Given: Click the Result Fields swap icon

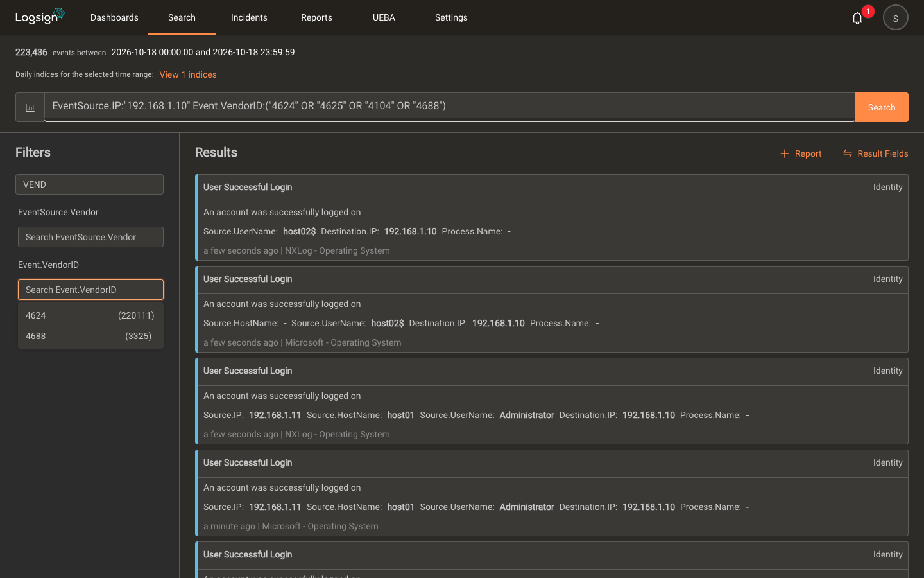Looking at the screenshot, I should coord(847,153).
